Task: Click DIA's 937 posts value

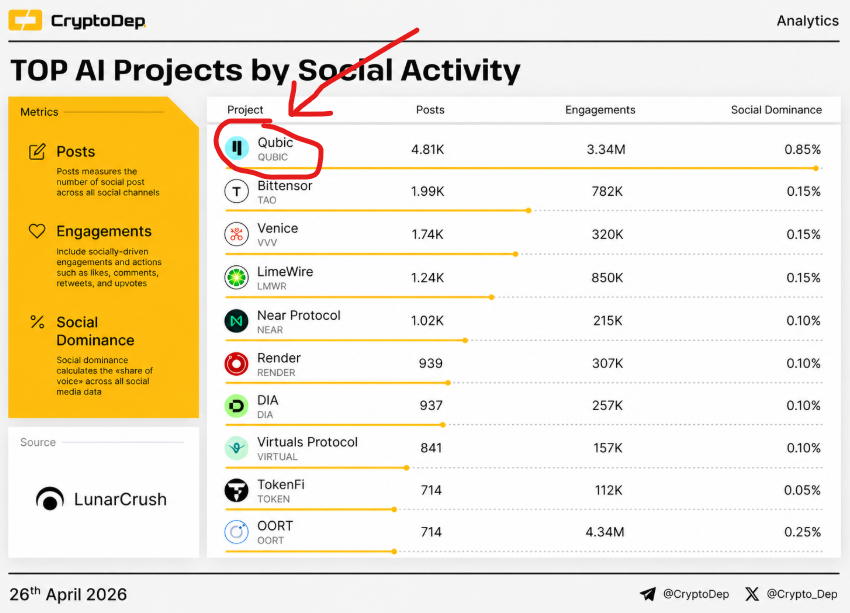Action: pyautogui.click(x=431, y=406)
